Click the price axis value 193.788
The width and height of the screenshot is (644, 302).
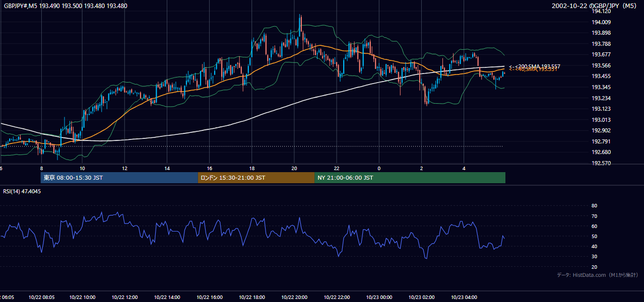tap(602, 44)
